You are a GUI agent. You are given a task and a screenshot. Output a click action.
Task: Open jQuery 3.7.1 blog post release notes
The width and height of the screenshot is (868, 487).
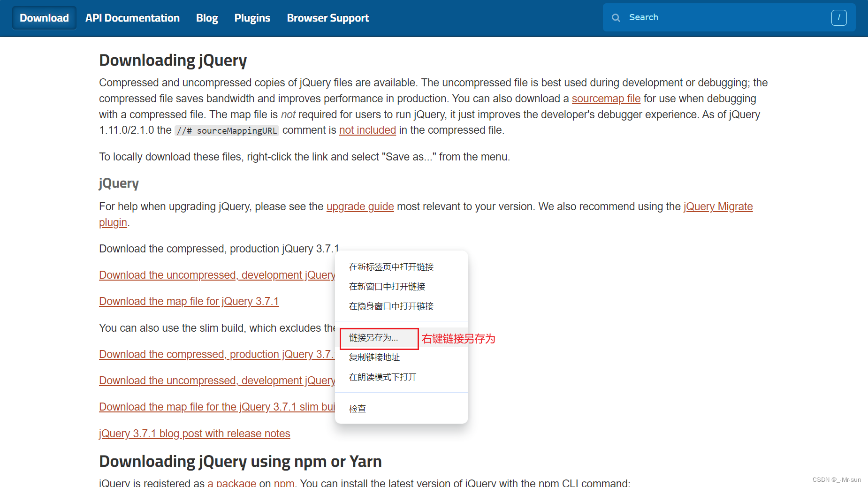195,434
